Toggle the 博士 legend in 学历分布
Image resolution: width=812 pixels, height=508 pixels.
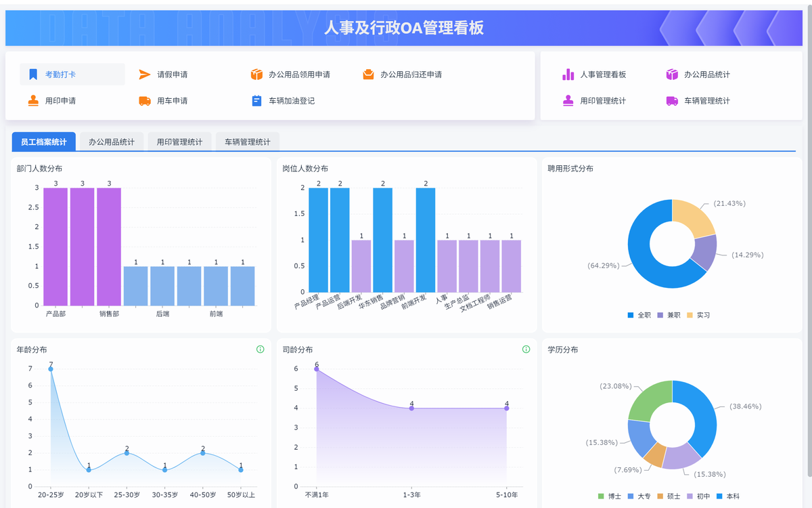609,496
